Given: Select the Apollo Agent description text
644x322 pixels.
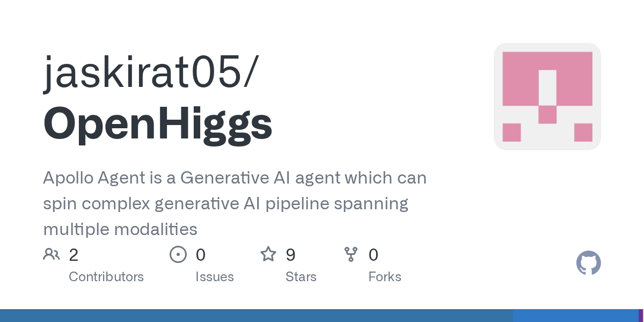Looking at the screenshot, I should pos(235,203).
